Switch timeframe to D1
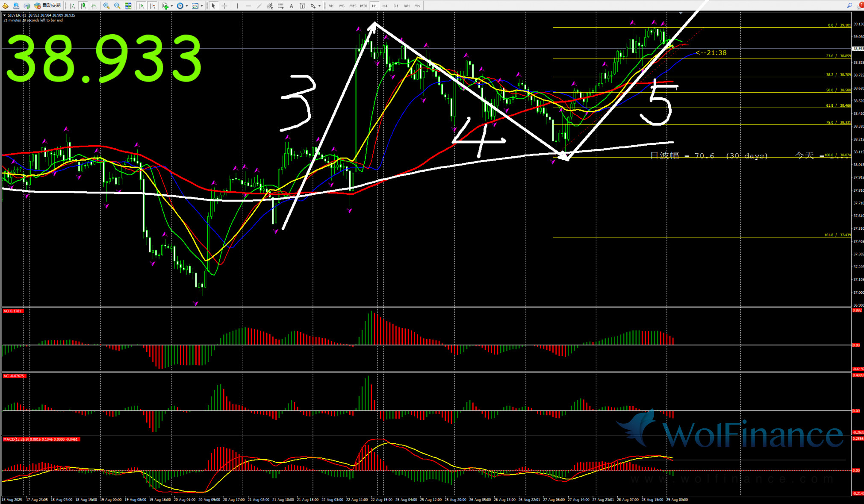Image resolution: width=864 pixels, height=504 pixels. 396,6
